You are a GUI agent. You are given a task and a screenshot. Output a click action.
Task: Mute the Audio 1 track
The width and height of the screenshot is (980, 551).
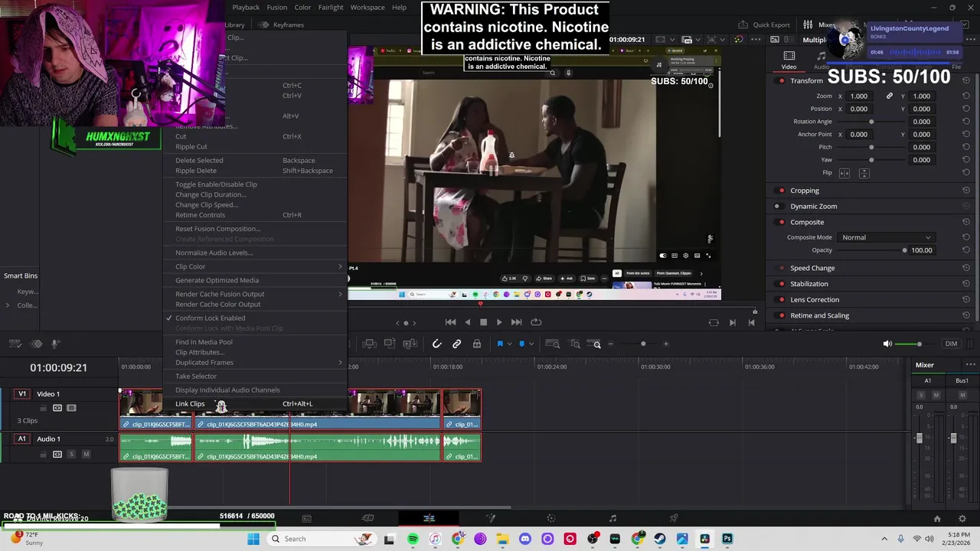(x=86, y=455)
